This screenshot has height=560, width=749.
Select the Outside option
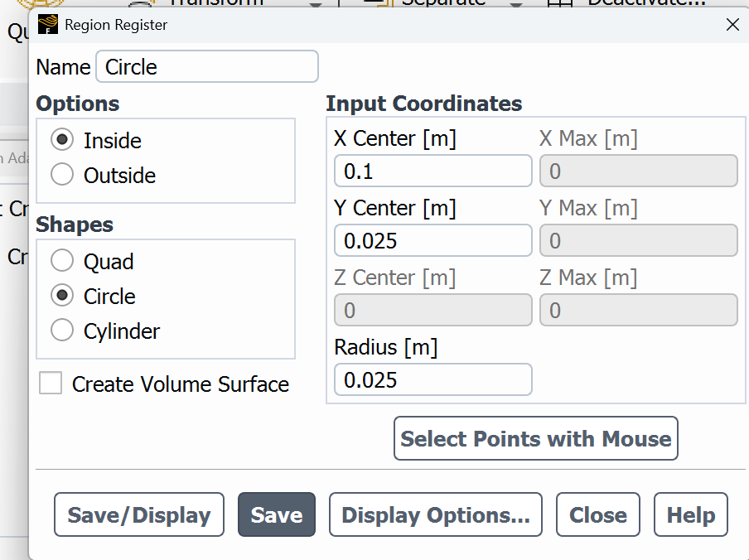[x=62, y=175]
